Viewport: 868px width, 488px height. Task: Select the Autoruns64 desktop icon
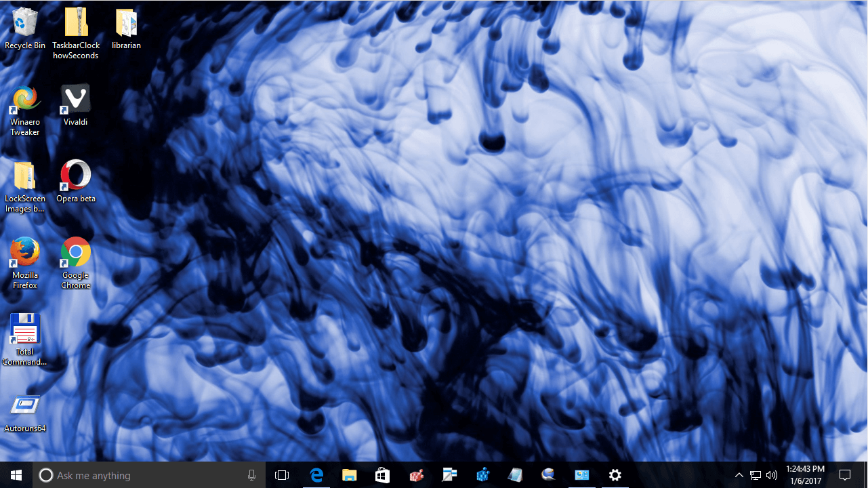pos(25,413)
